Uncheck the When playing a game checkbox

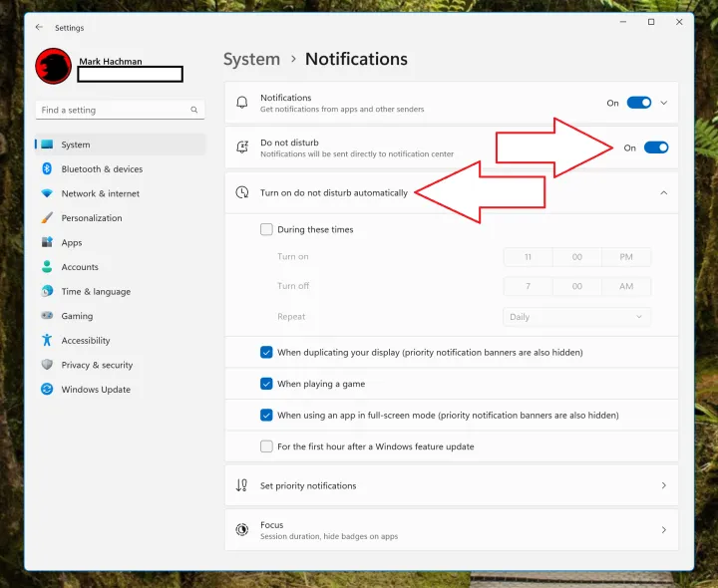coord(266,384)
